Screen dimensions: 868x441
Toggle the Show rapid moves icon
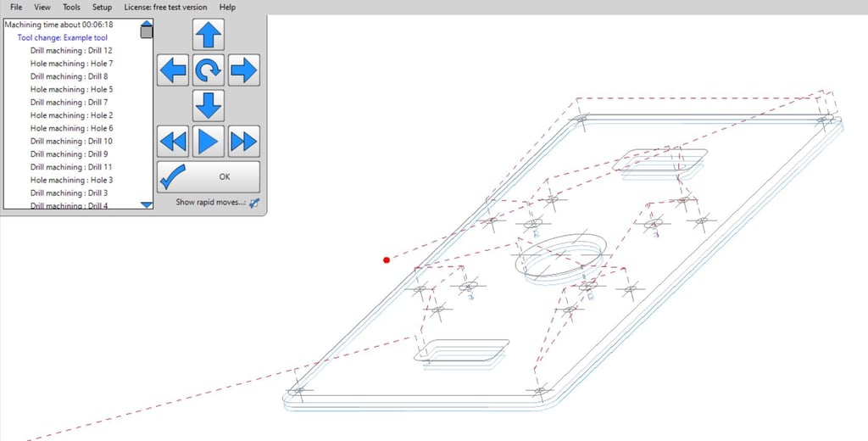point(254,203)
